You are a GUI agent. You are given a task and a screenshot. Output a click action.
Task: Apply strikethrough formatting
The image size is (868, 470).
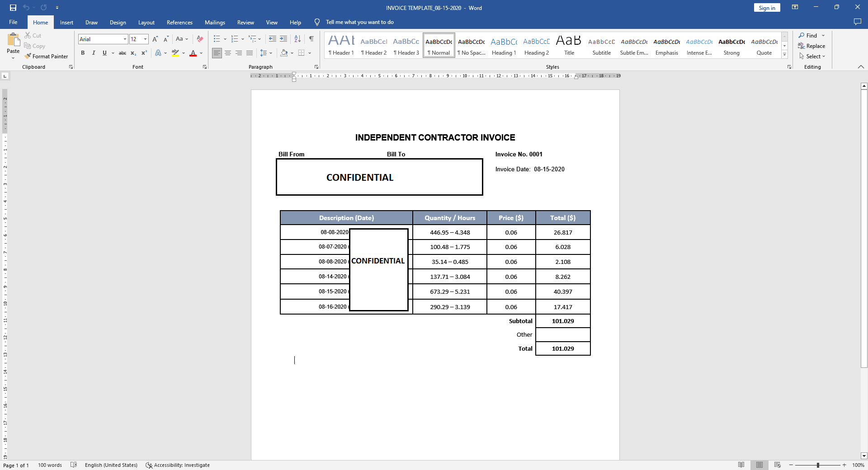point(123,53)
